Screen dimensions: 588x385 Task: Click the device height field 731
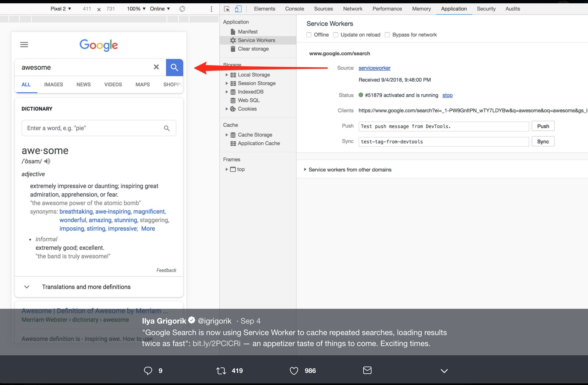point(111,9)
